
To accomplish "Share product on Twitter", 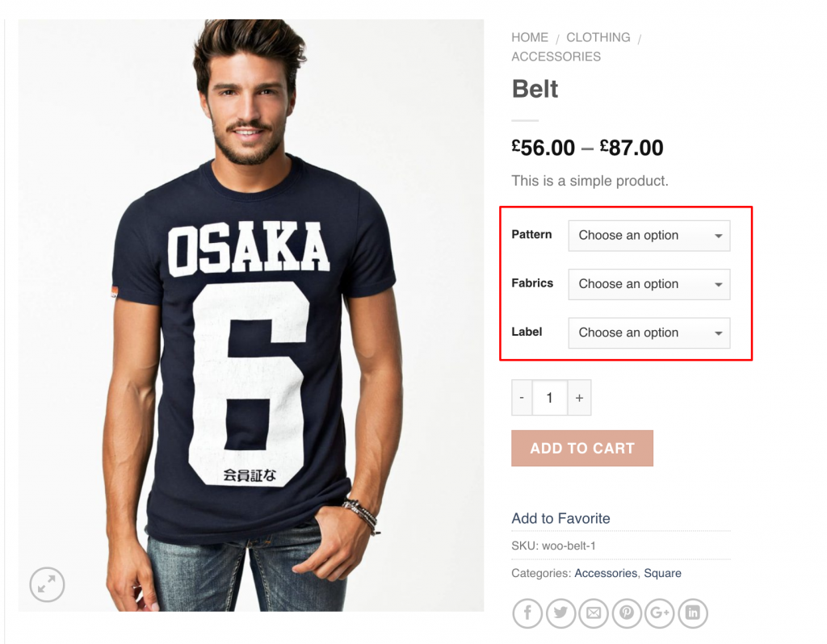I will coord(560,613).
